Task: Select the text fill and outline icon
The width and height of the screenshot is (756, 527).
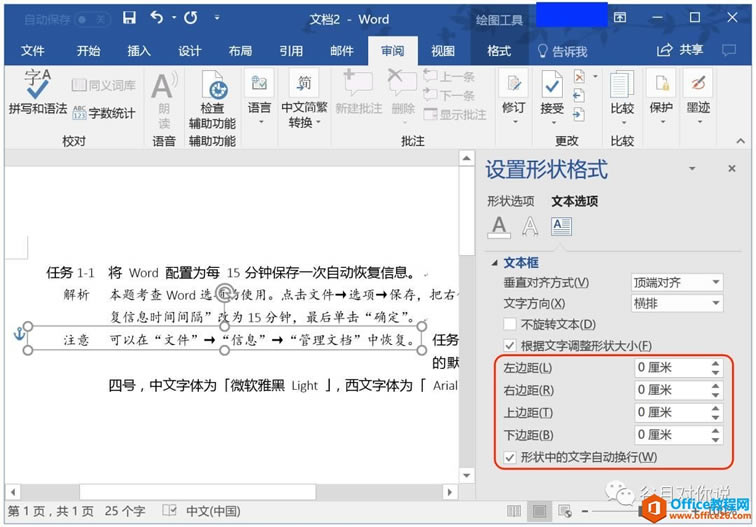Action: point(499,227)
